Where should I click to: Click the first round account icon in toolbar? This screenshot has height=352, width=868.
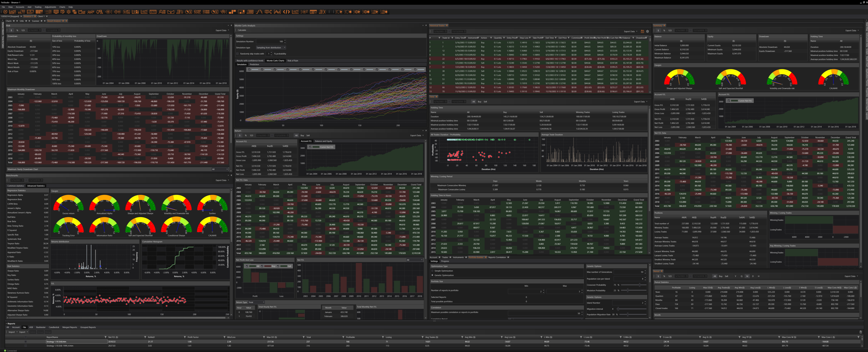(5, 12)
